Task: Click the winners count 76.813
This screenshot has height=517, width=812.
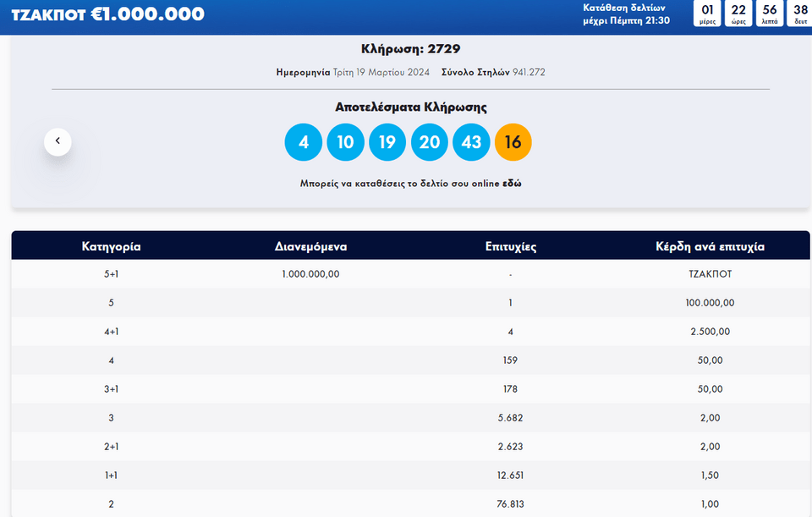Action: tap(510, 504)
